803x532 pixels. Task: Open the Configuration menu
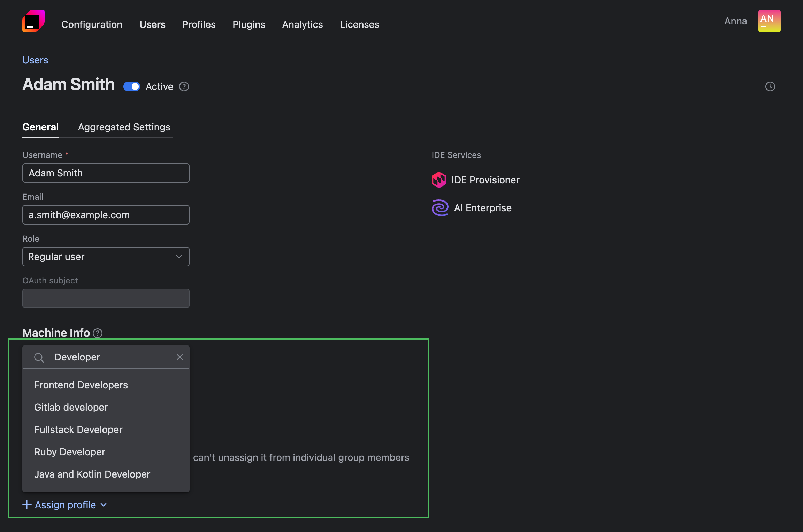[x=92, y=24]
